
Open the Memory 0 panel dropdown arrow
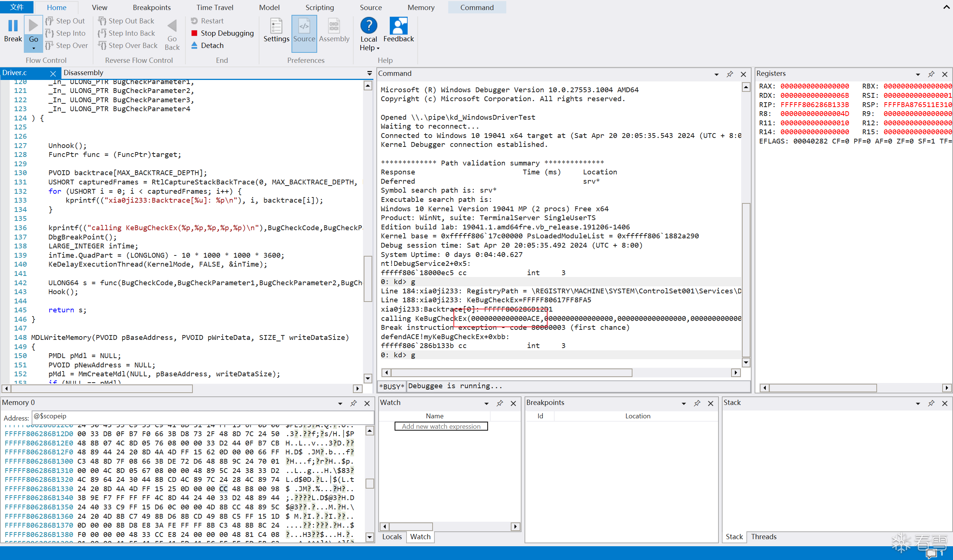[340, 403]
